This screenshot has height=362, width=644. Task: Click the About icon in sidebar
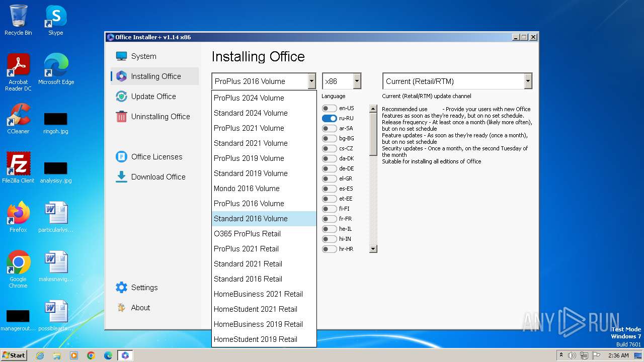(121, 308)
